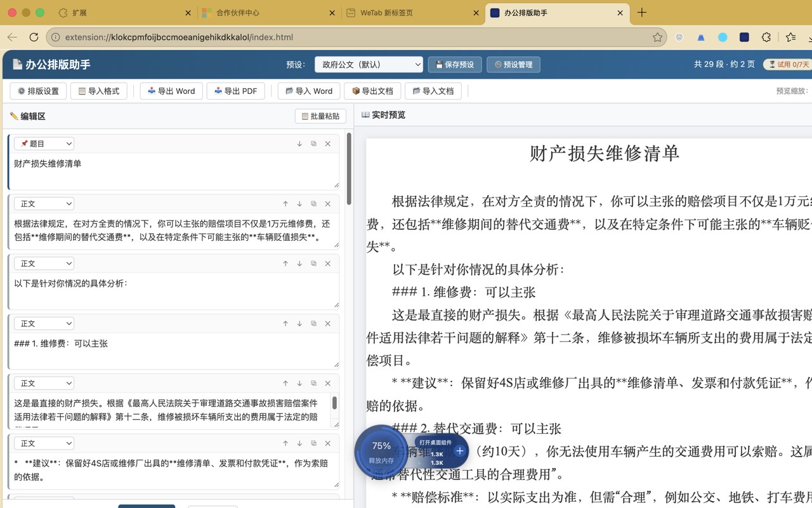The width and height of the screenshot is (812, 508).
Task: Duplicate the **建议** block
Action: [313, 443]
